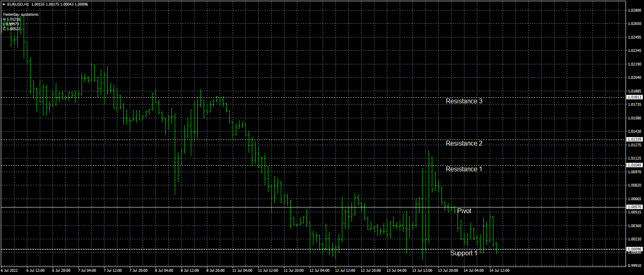This screenshot has height=275, width=644.
Task: Click the '6 Jul 2022' date on time axis
Action: coord(9,271)
